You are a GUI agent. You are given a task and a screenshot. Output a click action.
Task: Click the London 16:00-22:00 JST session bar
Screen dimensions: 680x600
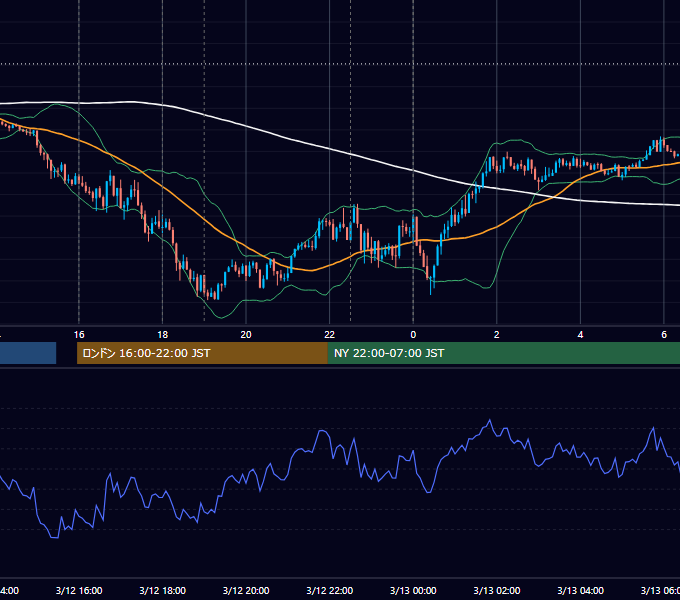point(202,353)
